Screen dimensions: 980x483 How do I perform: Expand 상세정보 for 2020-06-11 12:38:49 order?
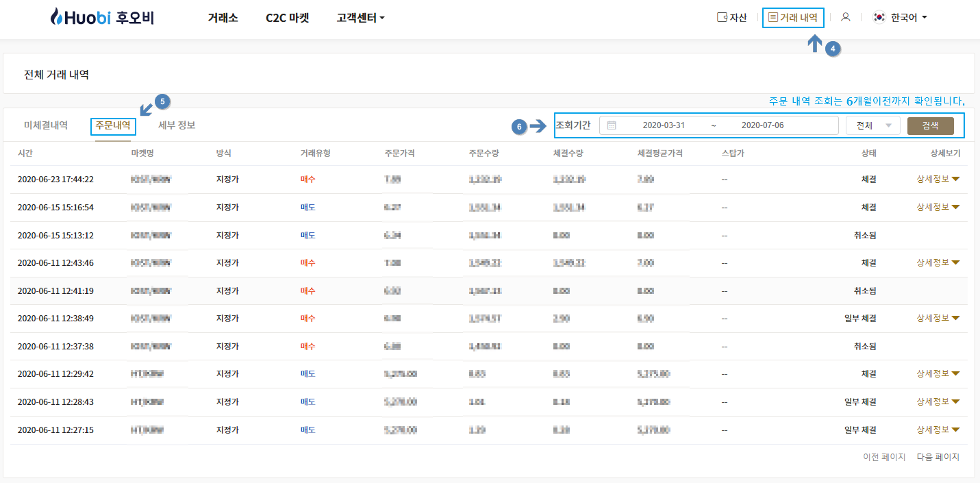point(938,318)
